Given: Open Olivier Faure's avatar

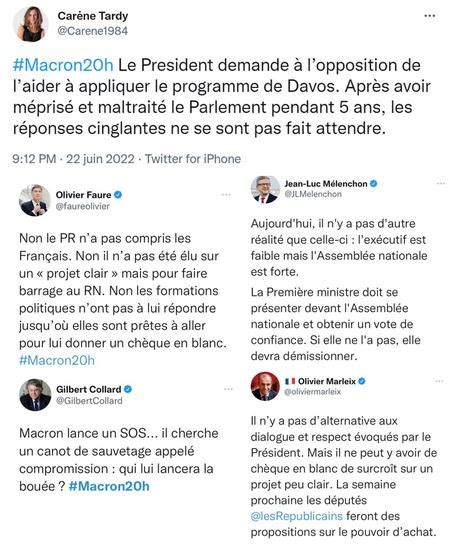Looking at the screenshot, I should pyautogui.click(x=35, y=200).
